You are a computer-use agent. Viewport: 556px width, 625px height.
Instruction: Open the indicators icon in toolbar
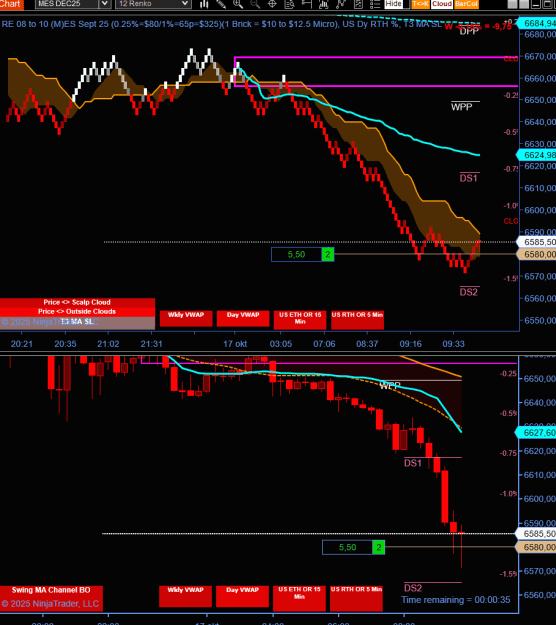(323, 4)
